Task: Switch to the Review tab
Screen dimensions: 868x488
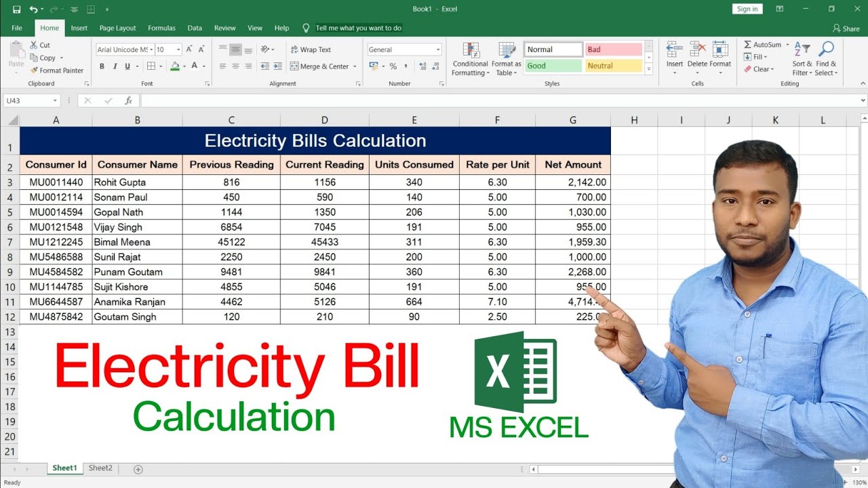Action: tap(225, 28)
